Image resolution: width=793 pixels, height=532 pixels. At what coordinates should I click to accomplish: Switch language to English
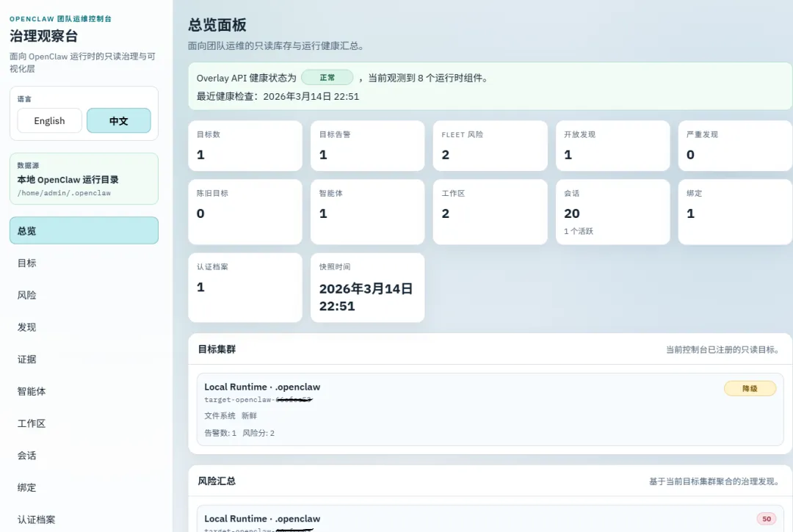pos(50,121)
